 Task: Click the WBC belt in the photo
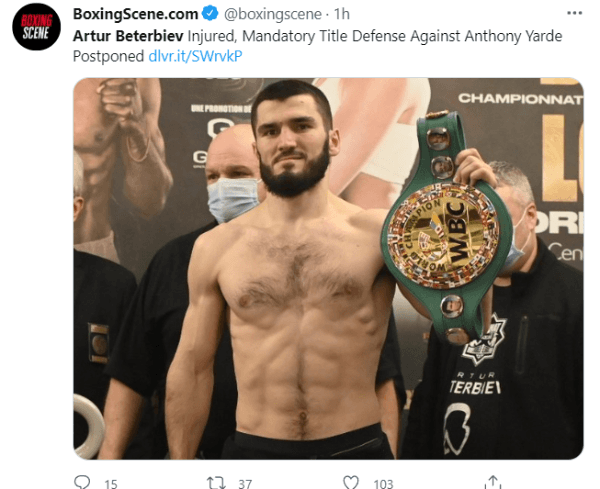pos(446,228)
